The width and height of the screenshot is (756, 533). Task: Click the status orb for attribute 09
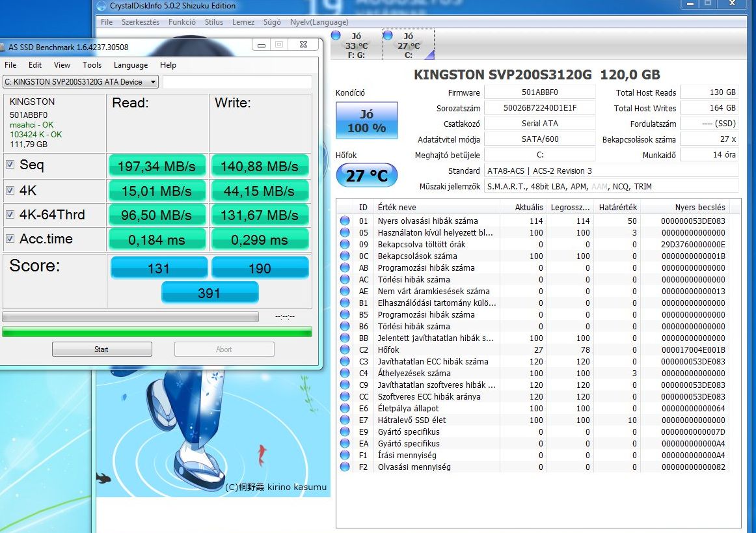coord(345,244)
